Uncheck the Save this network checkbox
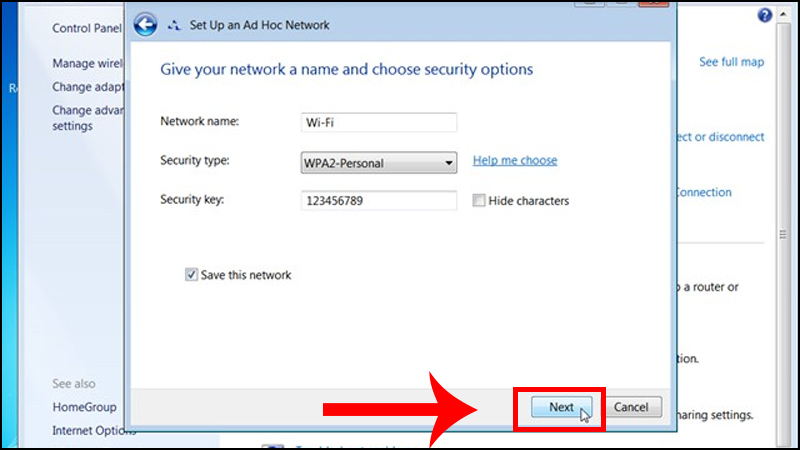Viewport: 800px width, 450px height. (191, 275)
